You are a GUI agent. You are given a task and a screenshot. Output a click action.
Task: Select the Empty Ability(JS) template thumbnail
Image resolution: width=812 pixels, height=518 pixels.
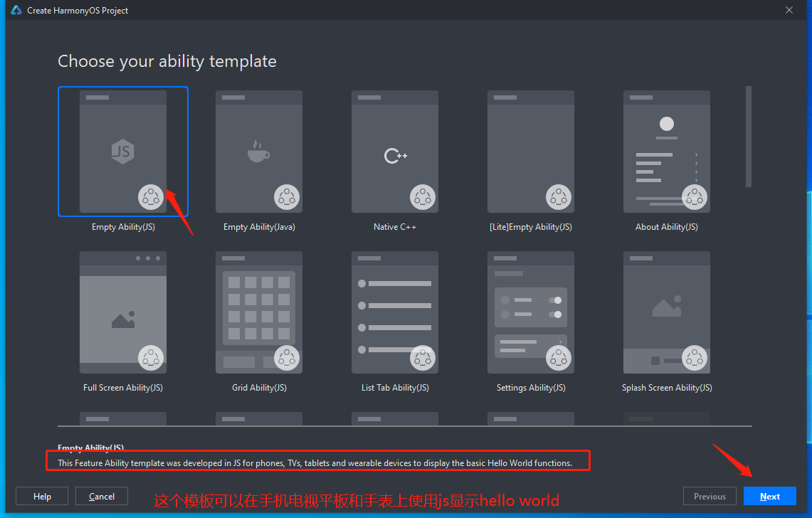pos(122,152)
